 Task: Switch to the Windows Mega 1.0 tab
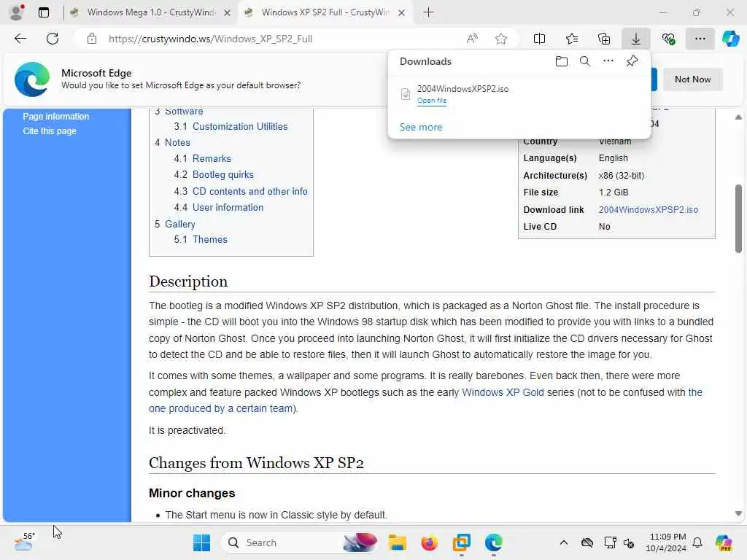150,12
